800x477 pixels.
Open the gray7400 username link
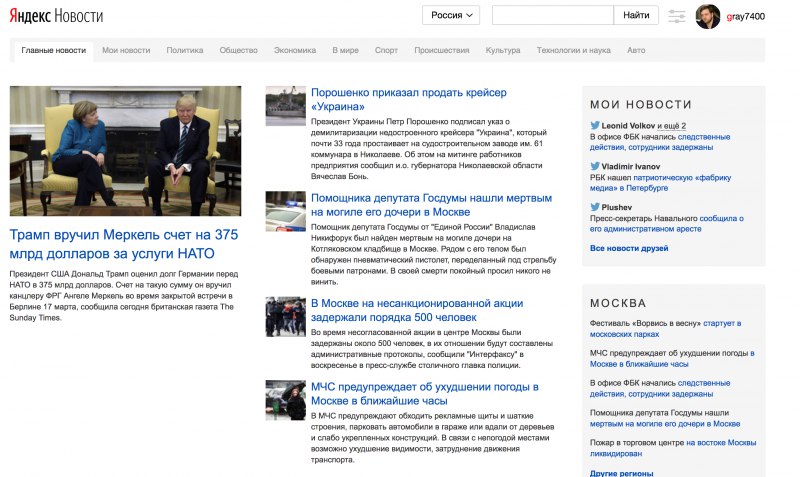pyautogui.click(x=745, y=16)
